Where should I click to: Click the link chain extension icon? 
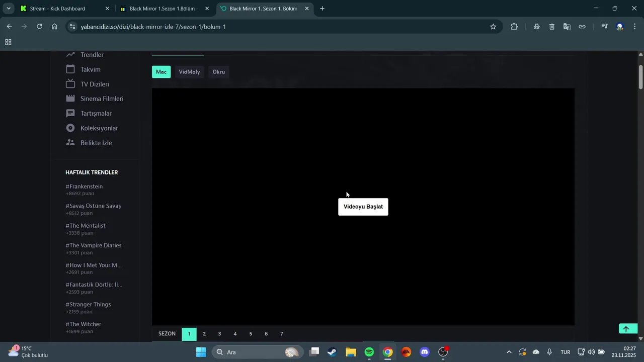582,27
